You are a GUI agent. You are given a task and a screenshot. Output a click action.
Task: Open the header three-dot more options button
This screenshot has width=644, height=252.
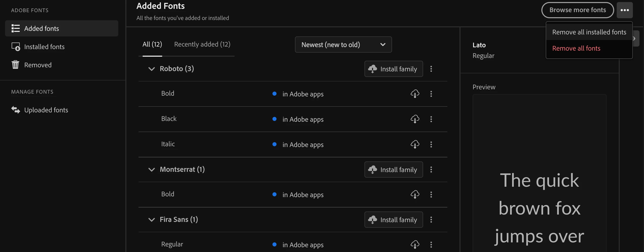tap(625, 10)
